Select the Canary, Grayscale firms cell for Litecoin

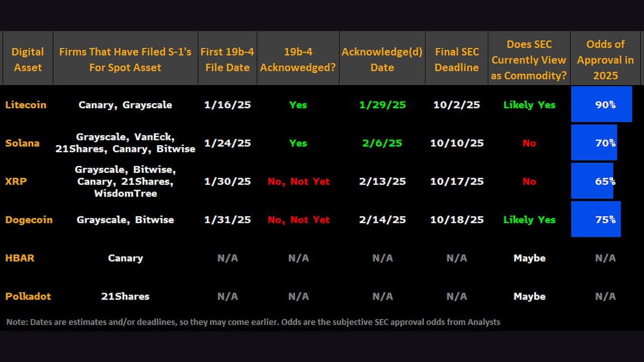point(125,105)
